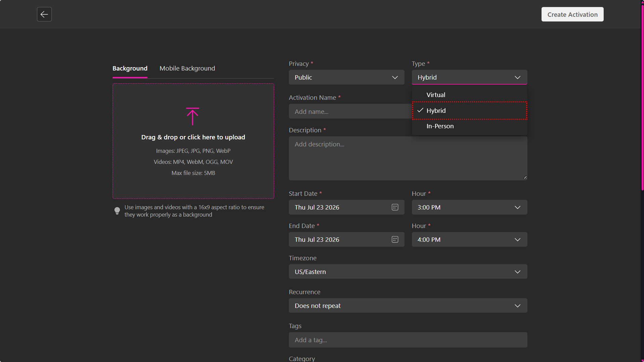
Task: Click the Recurrence label
Action: [305, 292]
